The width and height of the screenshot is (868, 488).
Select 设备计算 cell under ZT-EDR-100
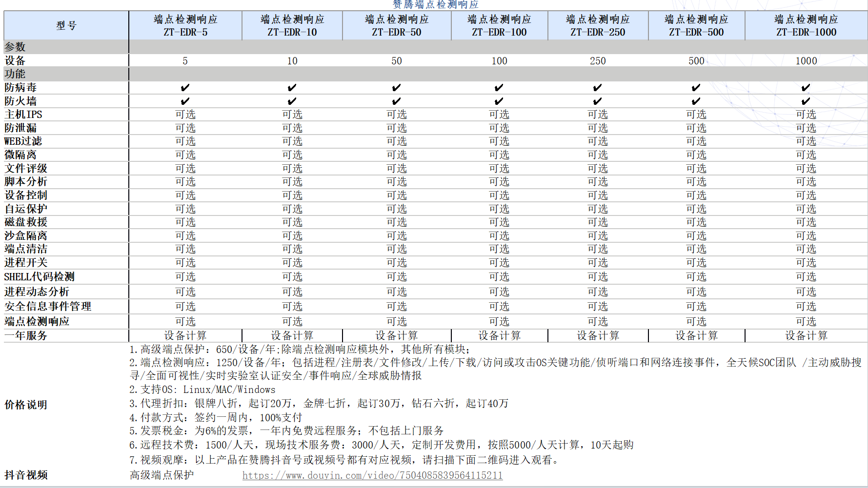499,336
